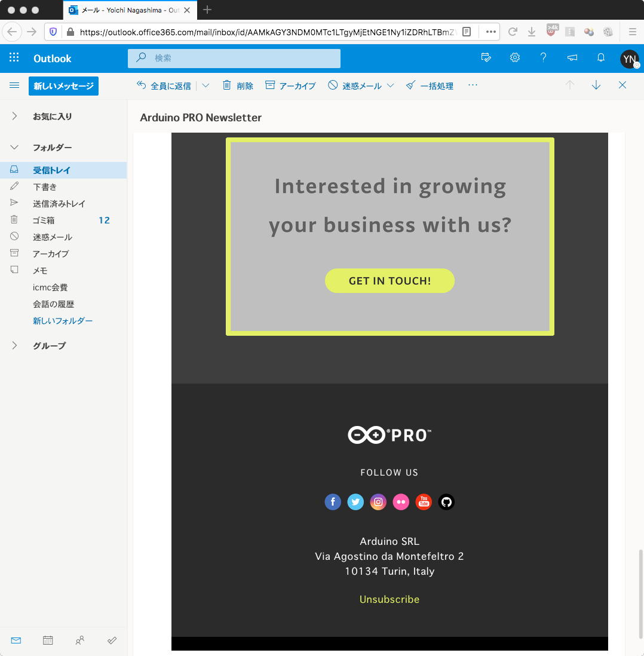Viewport: 644px width, 656px height.
Task: Click 全員に返信 button
Action: (164, 85)
